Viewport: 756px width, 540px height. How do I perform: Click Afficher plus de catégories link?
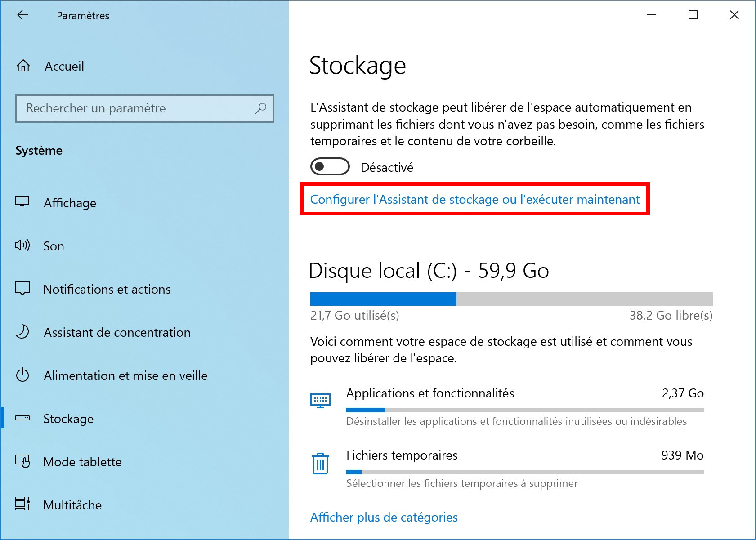(x=384, y=517)
